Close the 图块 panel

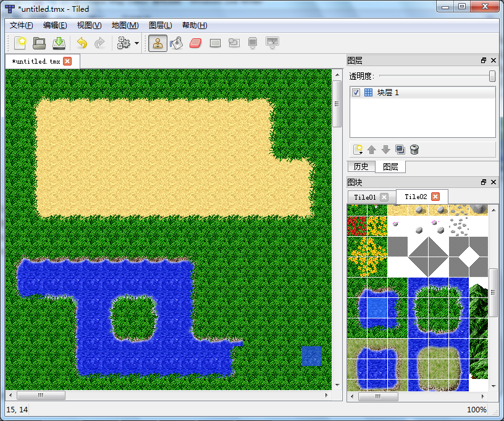[493, 182]
